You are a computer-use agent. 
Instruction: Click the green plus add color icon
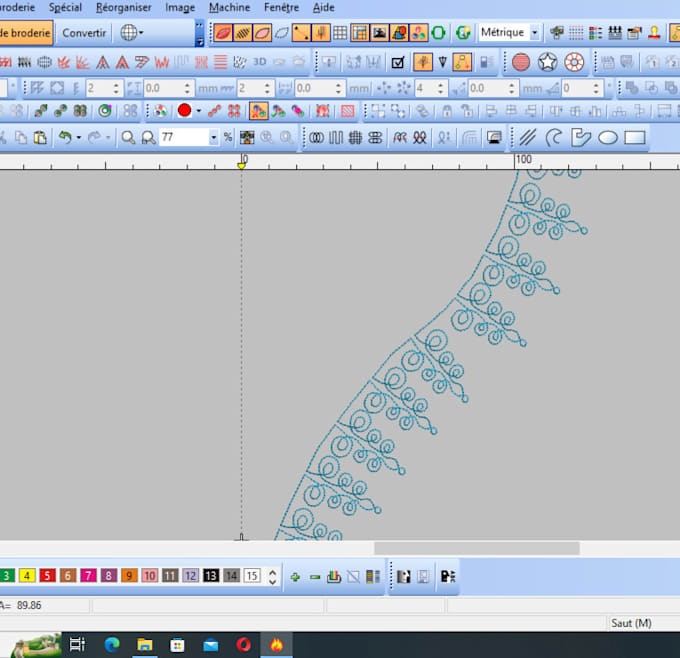pyautogui.click(x=295, y=576)
